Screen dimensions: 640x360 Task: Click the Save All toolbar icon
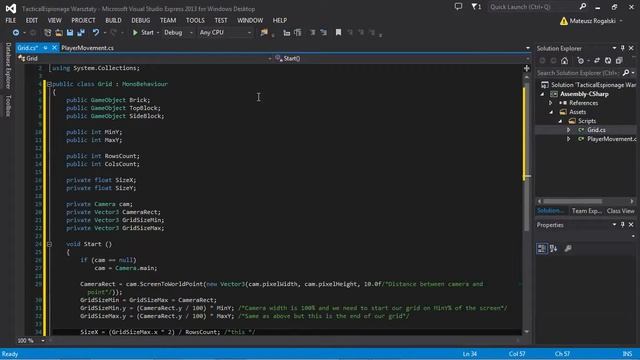tap(81, 33)
